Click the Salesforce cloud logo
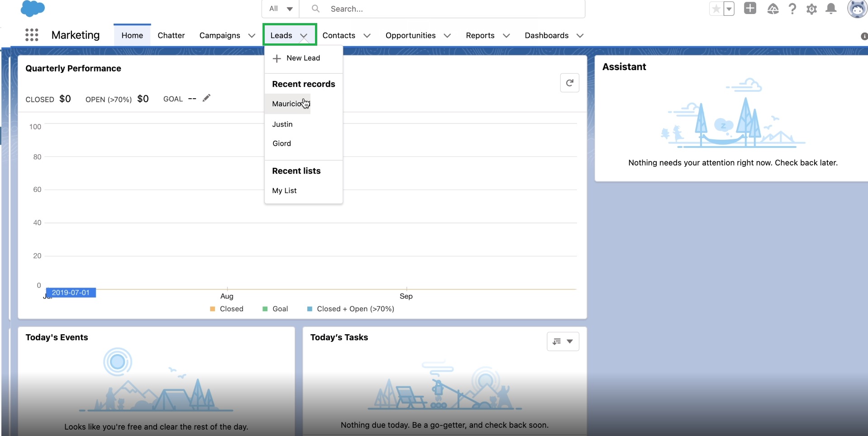Viewport: 868px width, 436px height. (x=33, y=9)
